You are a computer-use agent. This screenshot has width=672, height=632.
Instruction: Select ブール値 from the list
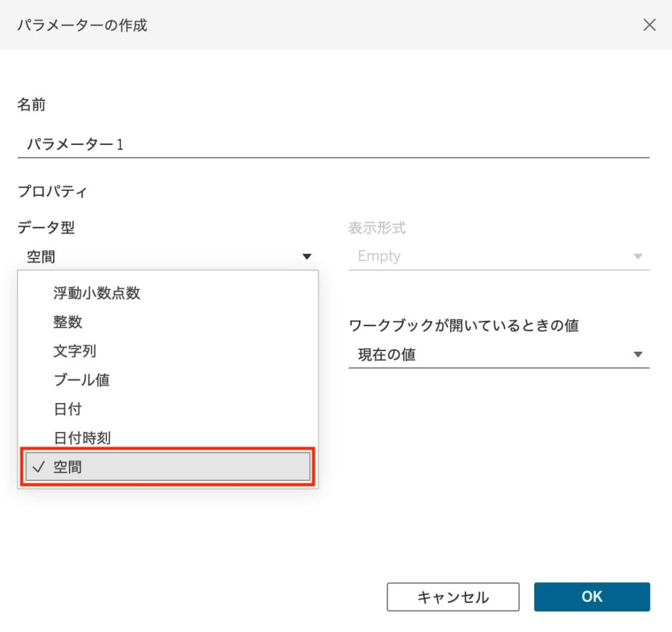pos(81,380)
